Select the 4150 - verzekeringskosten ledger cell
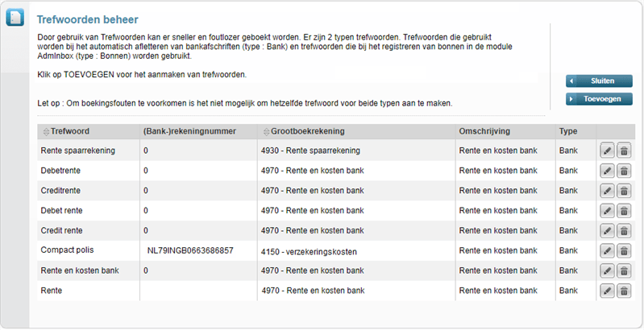The image size is (644, 330). click(x=309, y=252)
